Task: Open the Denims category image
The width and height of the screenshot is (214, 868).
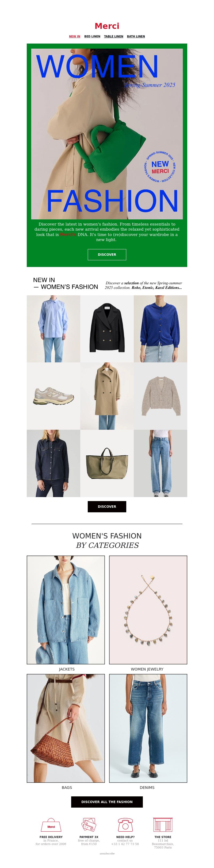Action: 148,728
